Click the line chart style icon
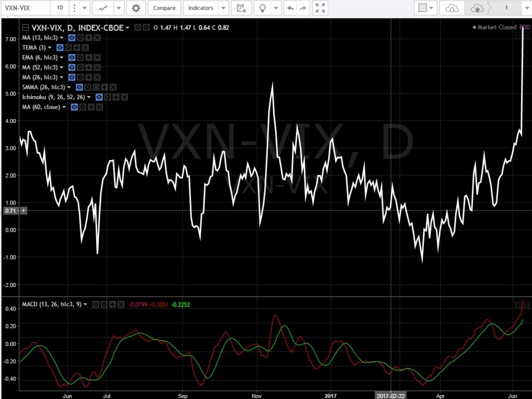The width and height of the screenshot is (532, 399). (x=103, y=8)
